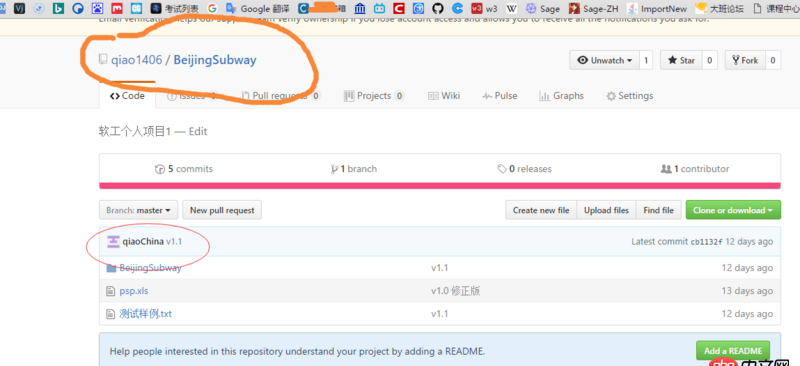The width and height of the screenshot is (800, 366).
Task: View the 0 releases link
Action: tap(524, 169)
